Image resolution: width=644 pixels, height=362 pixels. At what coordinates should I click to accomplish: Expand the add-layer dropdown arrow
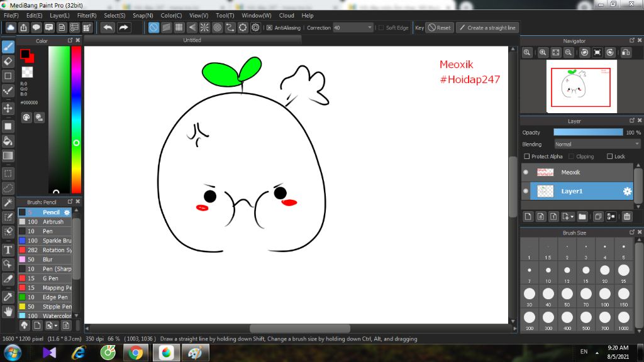click(x=572, y=217)
